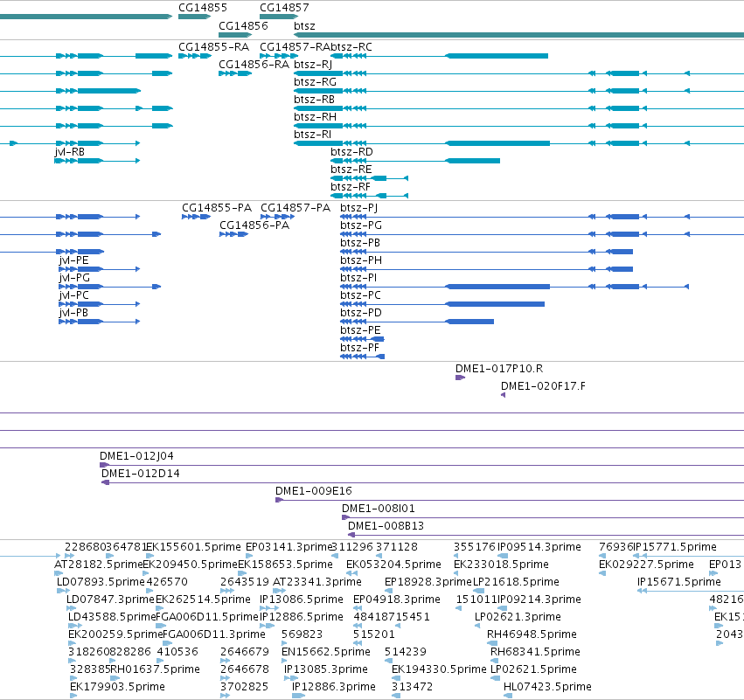Select clone end DME1-020F17.F
744x700 pixels.
coord(543,386)
